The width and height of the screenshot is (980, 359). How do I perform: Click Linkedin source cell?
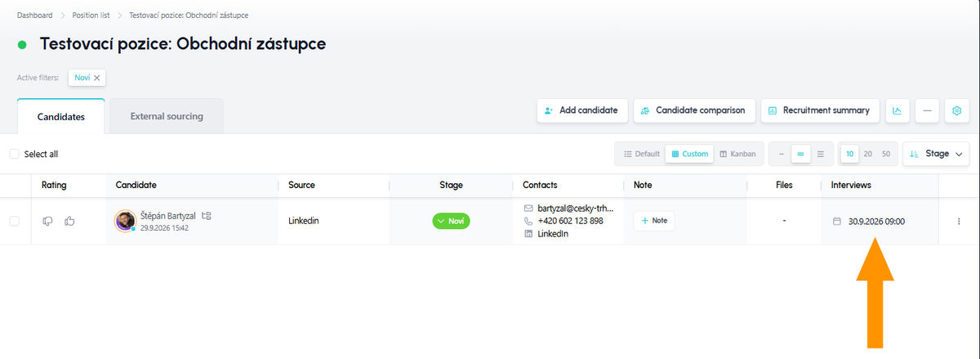coord(304,221)
